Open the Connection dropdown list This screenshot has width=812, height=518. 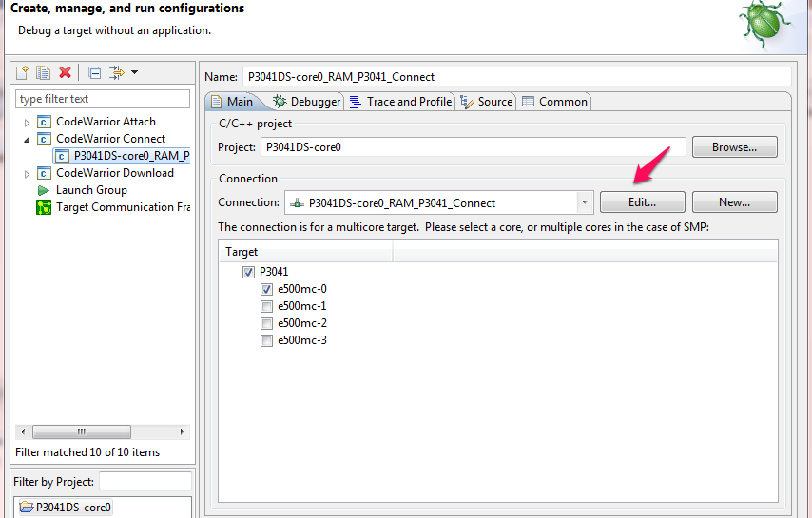[x=585, y=202]
